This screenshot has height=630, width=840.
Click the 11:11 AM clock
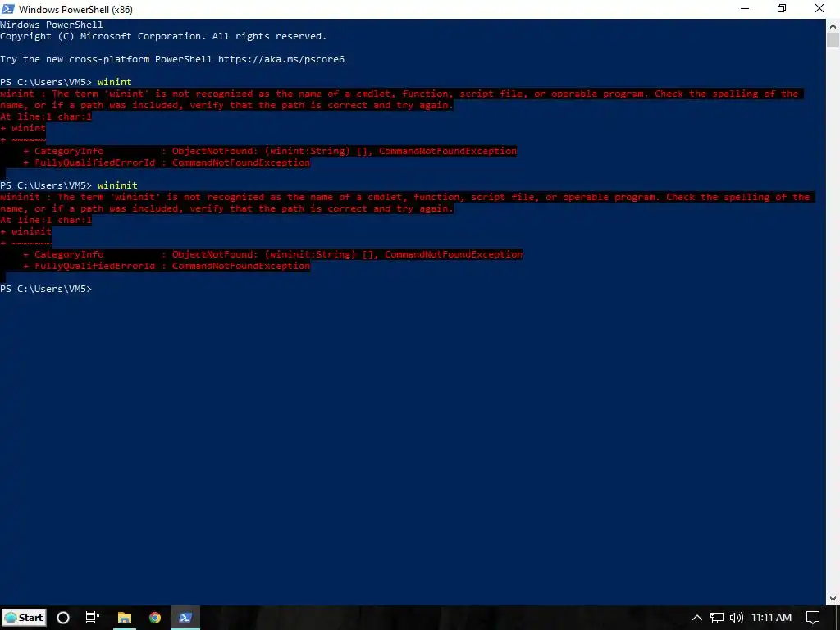(771, 618)
